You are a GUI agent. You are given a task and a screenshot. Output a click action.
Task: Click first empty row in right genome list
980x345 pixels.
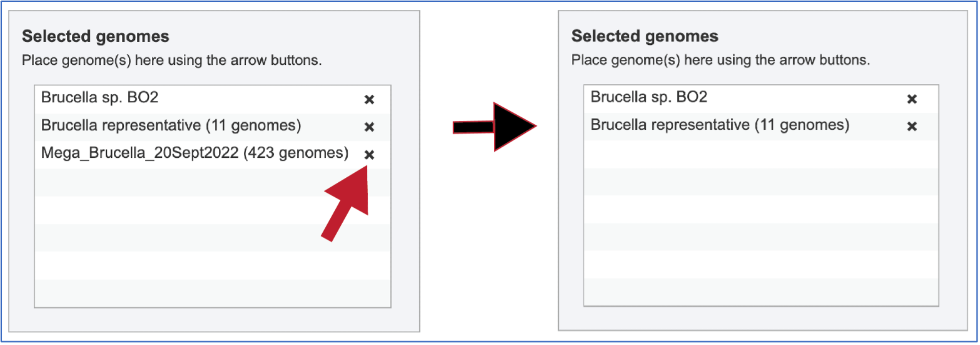pyautogui.click(x=761, y=154)
